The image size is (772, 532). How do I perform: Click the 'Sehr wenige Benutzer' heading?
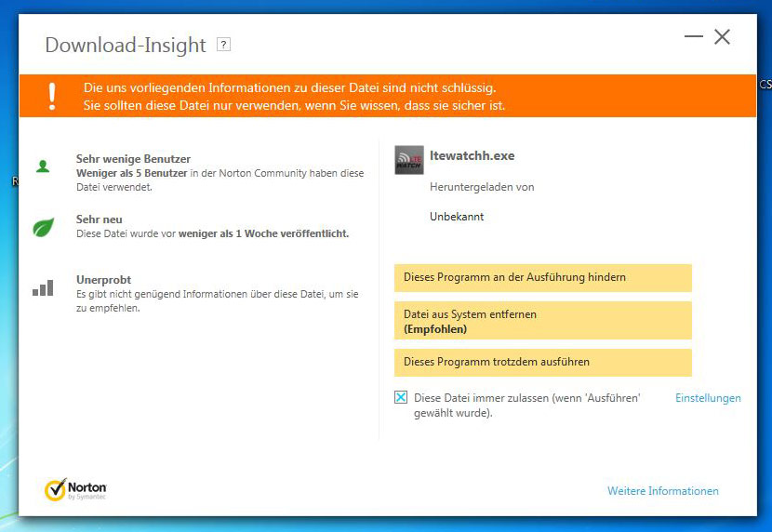click(133, 159)
